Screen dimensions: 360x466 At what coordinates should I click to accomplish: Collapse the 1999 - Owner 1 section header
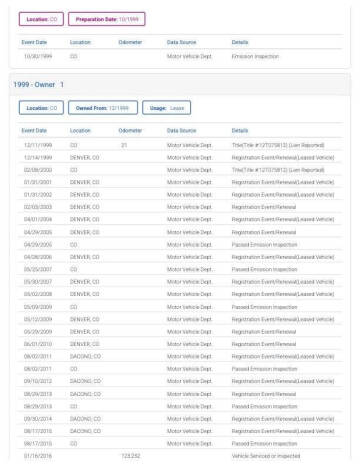click(180, 85)
